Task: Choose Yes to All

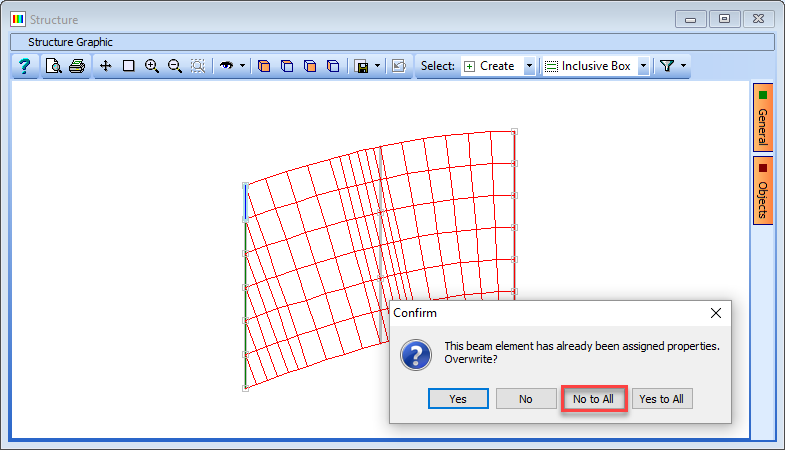Action: pos(662,399)
